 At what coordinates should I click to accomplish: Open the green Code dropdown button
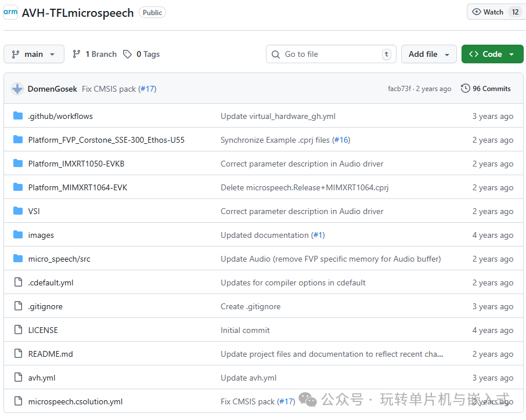pos(492,54)
